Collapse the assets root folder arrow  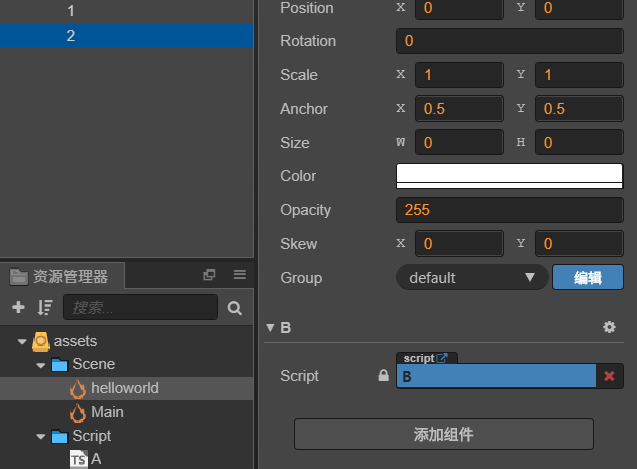(22, 341)
